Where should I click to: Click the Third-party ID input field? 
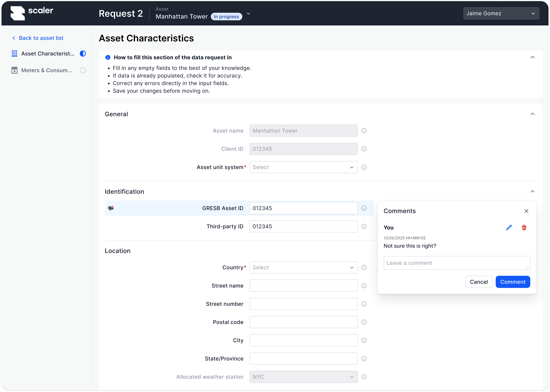click(x=303, y=226)
